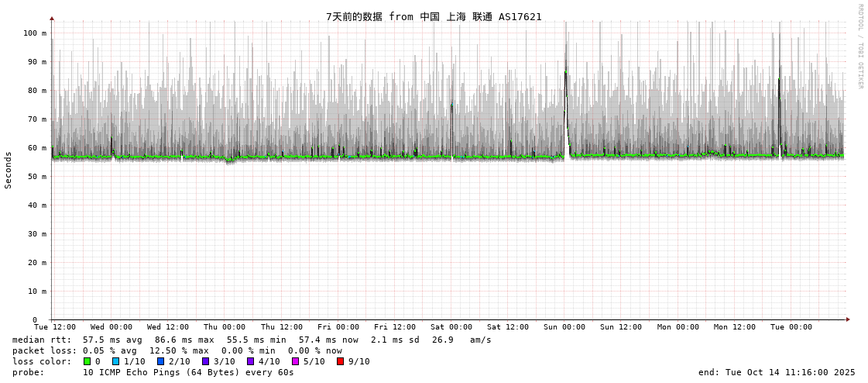This screenshot has width=868, height=383.
Task: Click the green 0 loss color swatch
Action: 87,361
